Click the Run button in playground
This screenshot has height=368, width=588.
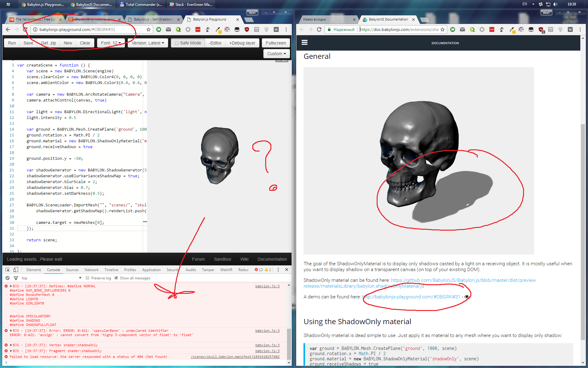click(x=12, y=43)
